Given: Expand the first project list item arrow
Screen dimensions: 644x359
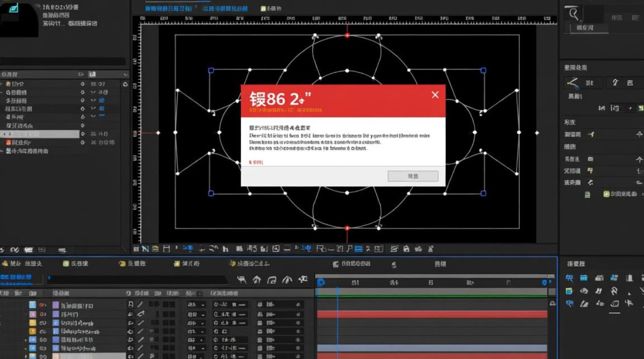Looking at the screenshot, I should 1,84.
